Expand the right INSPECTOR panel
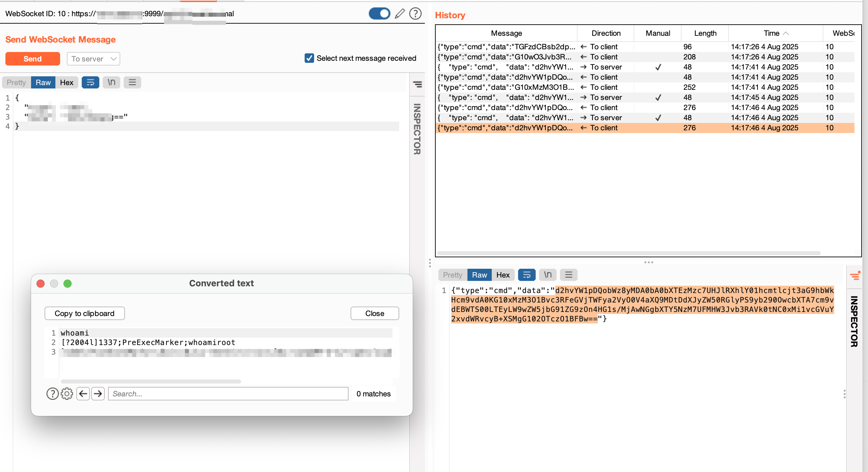This screenshot has height=472, width=868. click(x=854, y=321)
